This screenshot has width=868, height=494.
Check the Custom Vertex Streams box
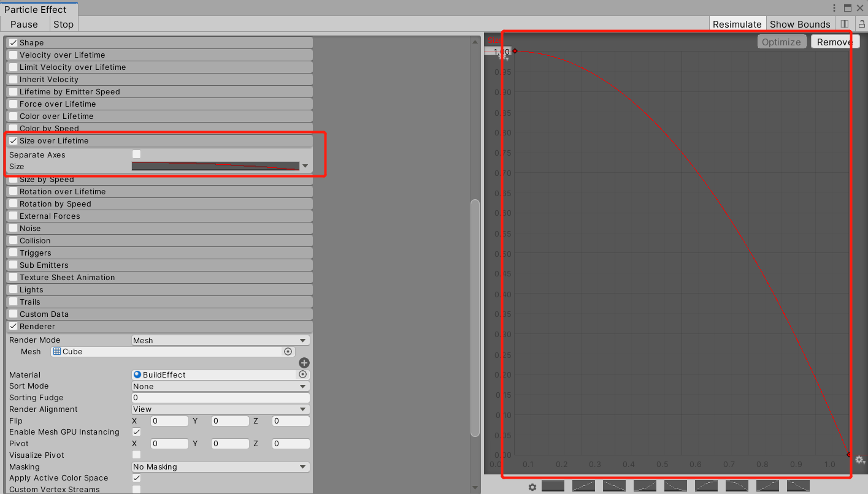136,489
